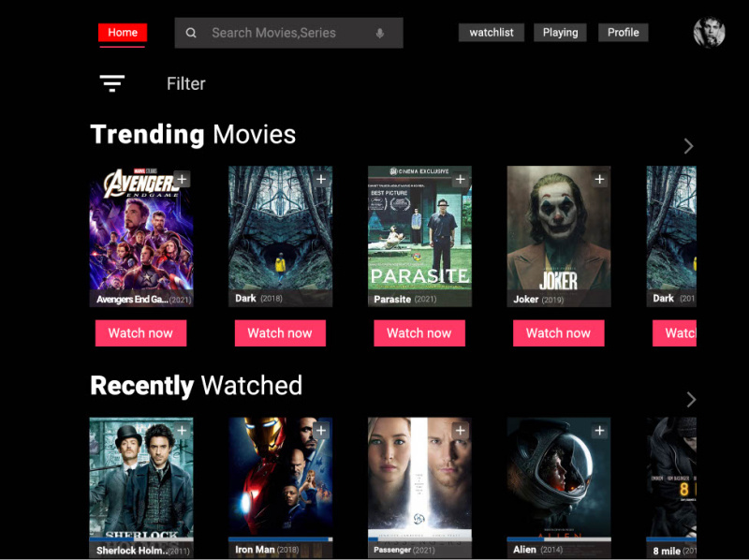The width and height of the screenshot is (749, 560).
Task: Add Parasite via its plus icon
Action: [460, 178]
